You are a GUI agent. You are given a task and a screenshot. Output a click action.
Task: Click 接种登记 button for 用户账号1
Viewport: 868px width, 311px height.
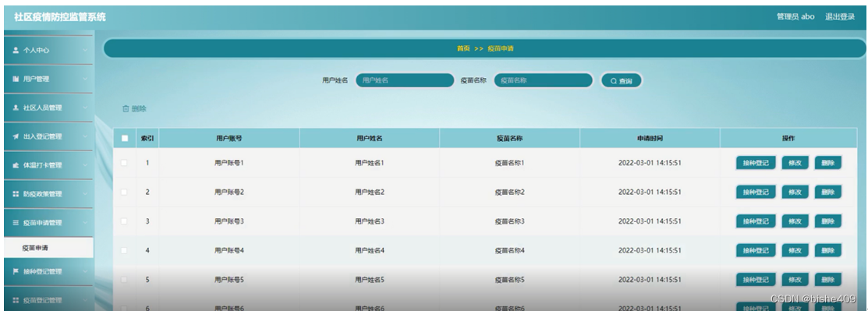tap(756, 163)
